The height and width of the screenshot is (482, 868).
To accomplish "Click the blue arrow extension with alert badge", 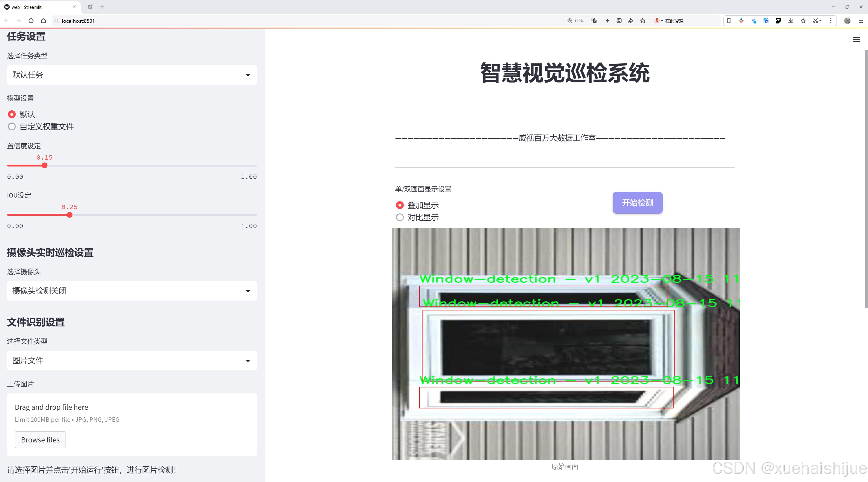I will [x=754, y=21].
